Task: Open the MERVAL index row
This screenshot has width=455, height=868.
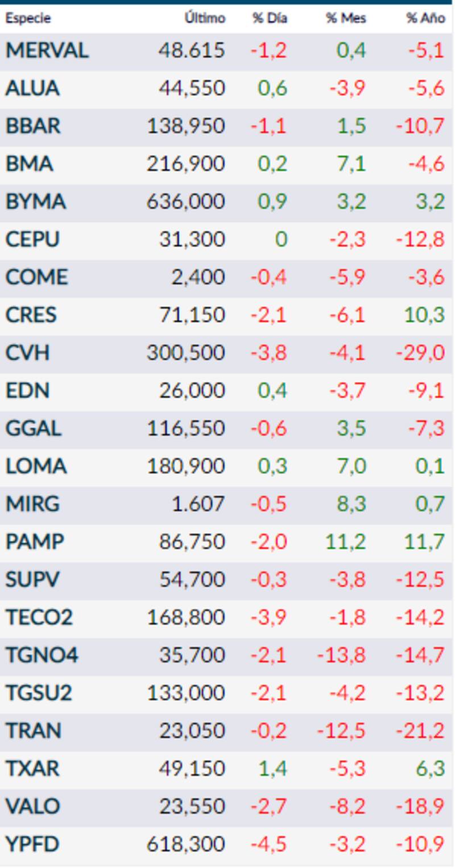Action: pos(47,51)
